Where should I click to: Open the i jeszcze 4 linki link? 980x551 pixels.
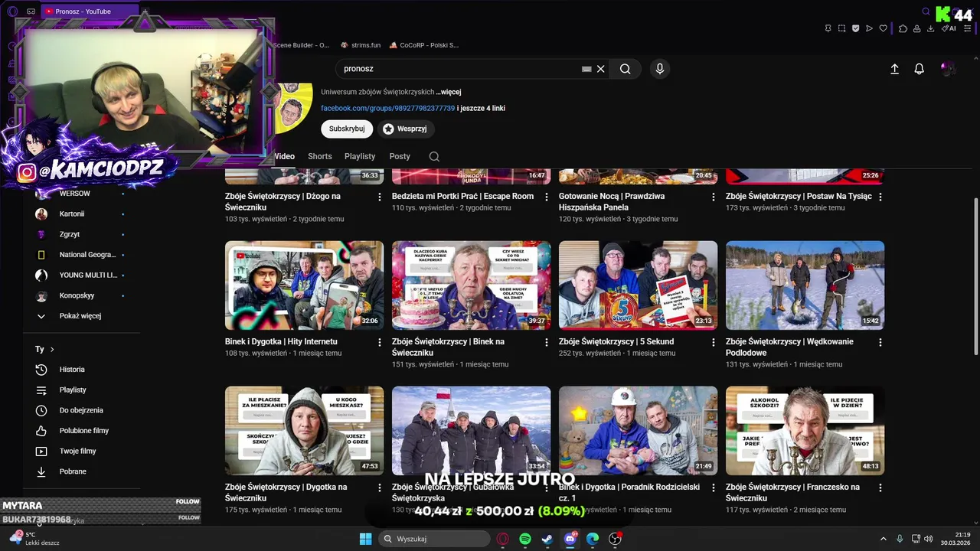click(x=481, y=109)
